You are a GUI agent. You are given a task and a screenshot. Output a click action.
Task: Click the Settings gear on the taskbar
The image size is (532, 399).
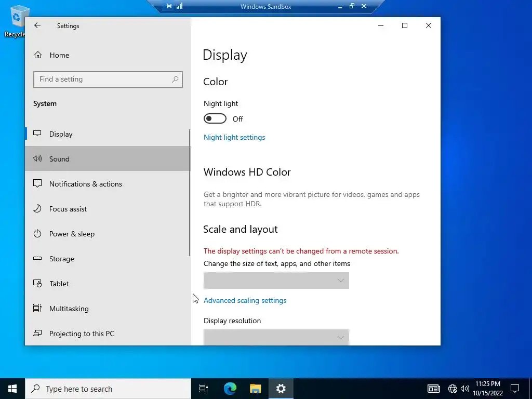click(x=281, y=389)
